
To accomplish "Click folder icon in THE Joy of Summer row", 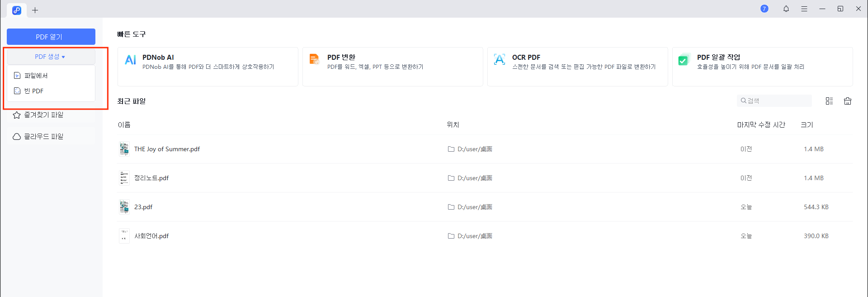I will [x=451, y=149].
